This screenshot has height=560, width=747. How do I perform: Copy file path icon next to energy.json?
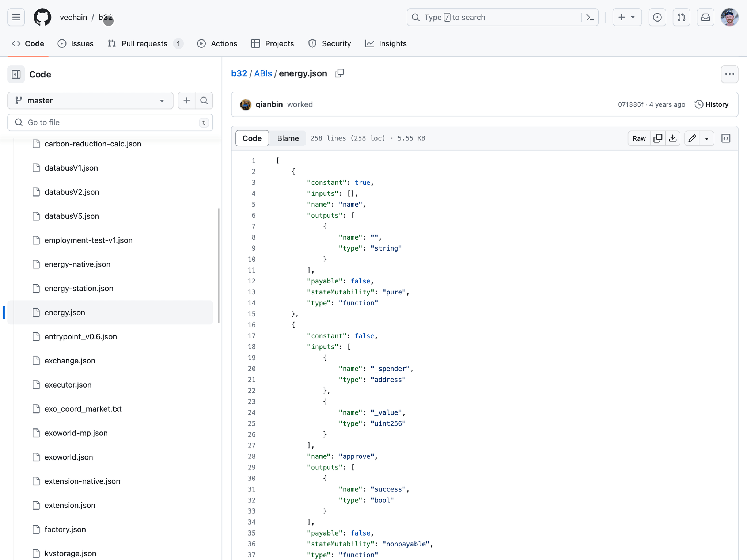tap(339, 73)
